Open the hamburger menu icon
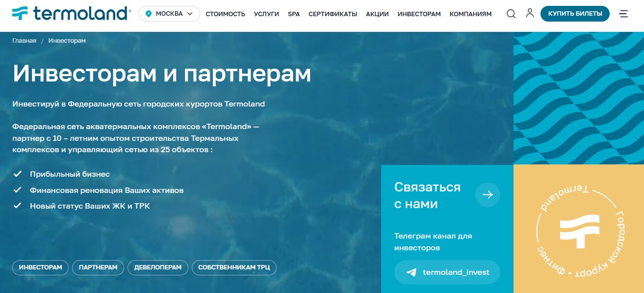The width and height of the screenshot is (644, 293). (624, 14)
